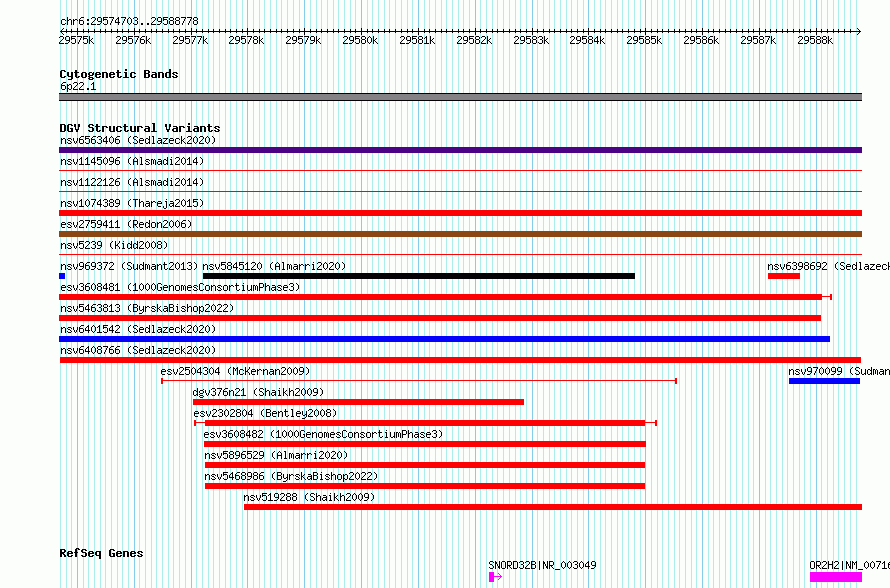
Task: Click the nsv6401542 (Sedlazeck2020) label text
Action: [138, 329]
